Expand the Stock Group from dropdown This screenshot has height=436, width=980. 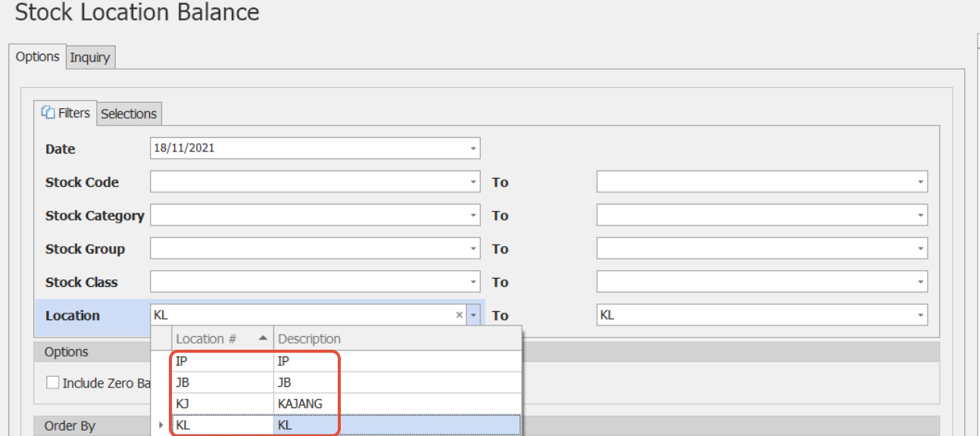473,248
